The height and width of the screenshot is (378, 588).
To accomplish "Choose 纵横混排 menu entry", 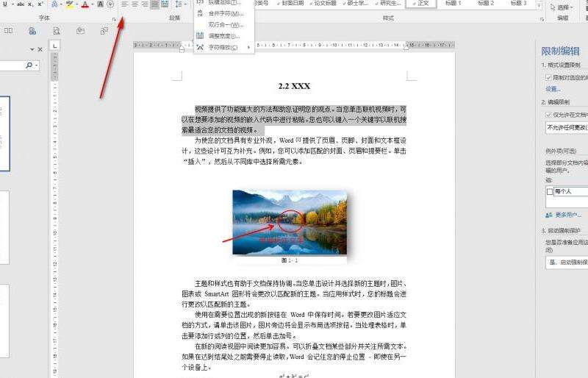I will [224, 3].
